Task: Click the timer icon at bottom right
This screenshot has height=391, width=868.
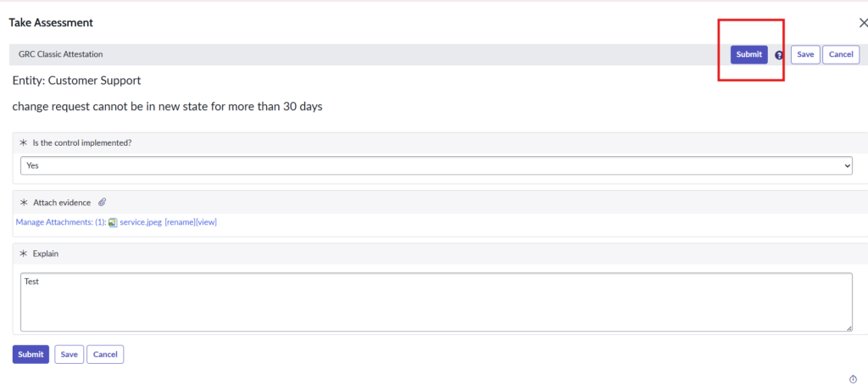Action: point(853,379)
